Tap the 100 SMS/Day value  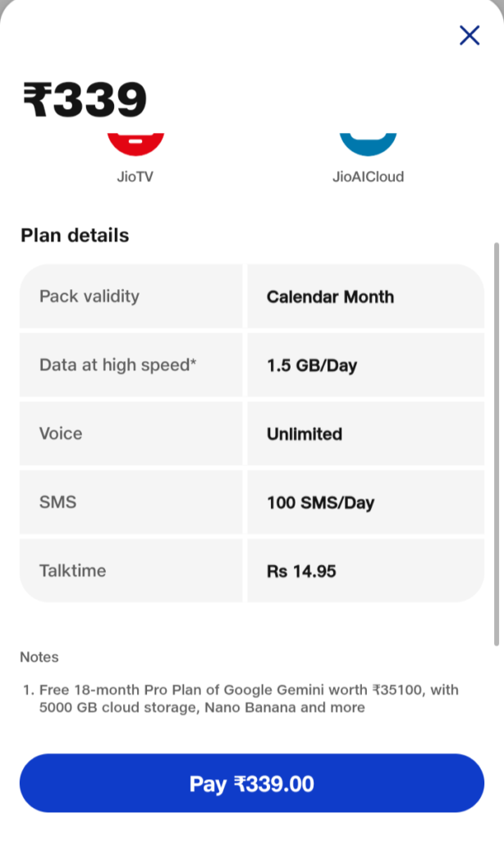click(320, 503)
